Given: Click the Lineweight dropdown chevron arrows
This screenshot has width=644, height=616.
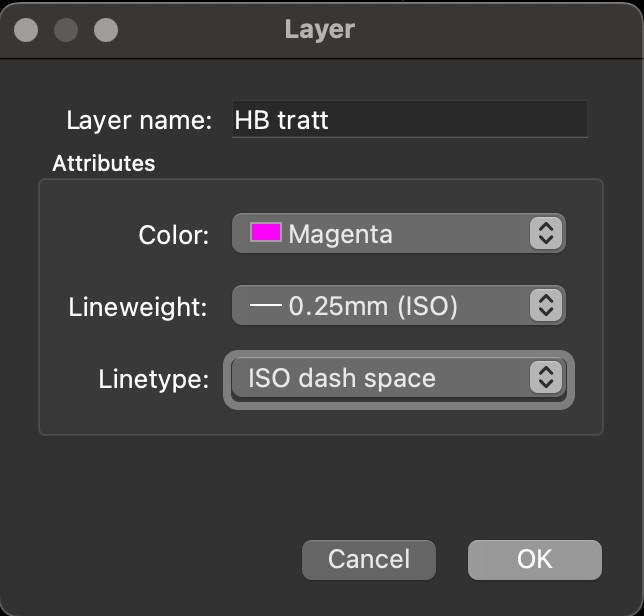Looking at the screenshot, I should tap(545, 306).
